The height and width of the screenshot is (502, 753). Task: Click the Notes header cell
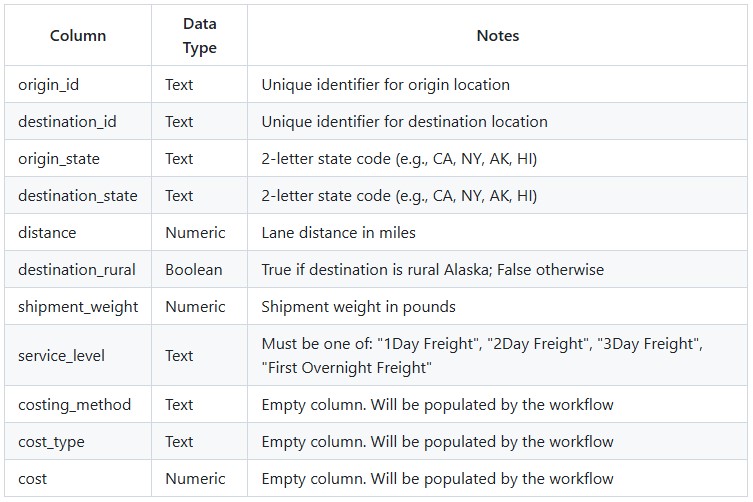498,36
